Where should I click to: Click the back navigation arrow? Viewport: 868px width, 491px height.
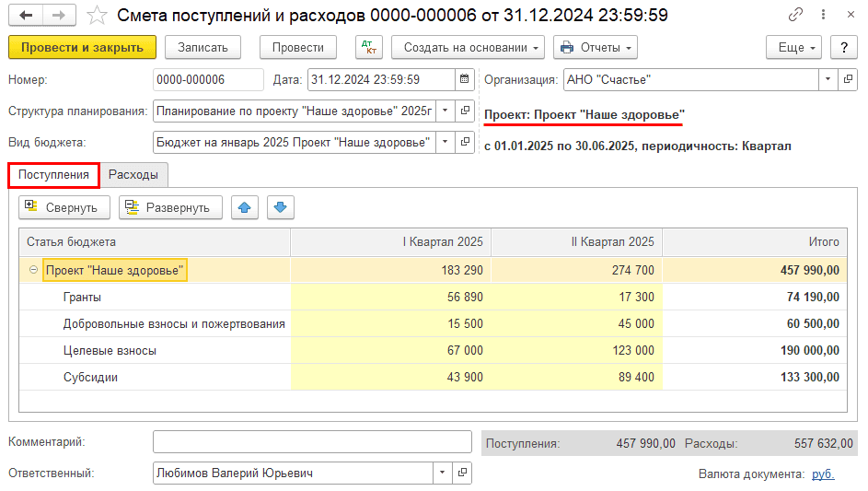(26, 16)
